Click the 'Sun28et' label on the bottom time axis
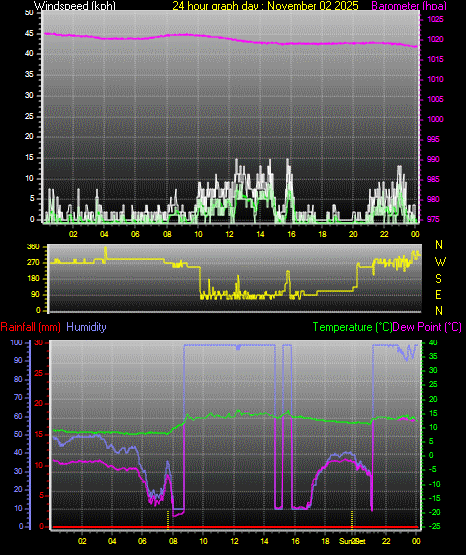This screenshot has height=555, width=466. 352,542
